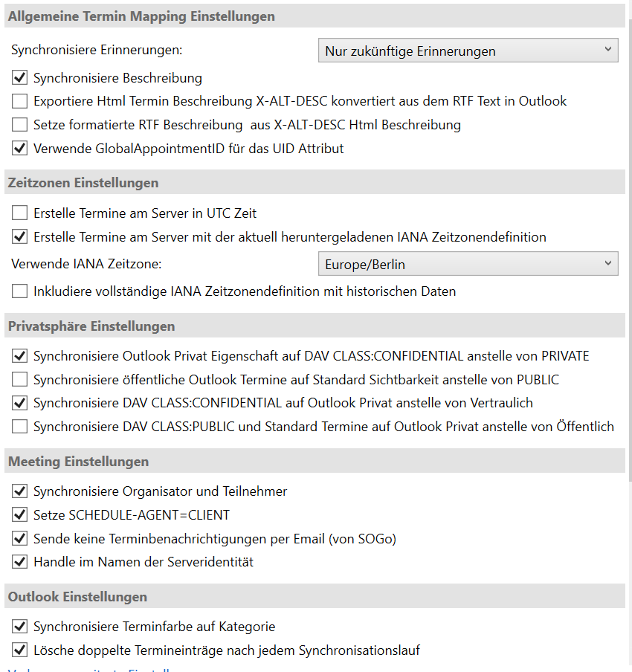Uncheck Setze SCHEDULE-AGENT=CLIENT

coord(19,514)
